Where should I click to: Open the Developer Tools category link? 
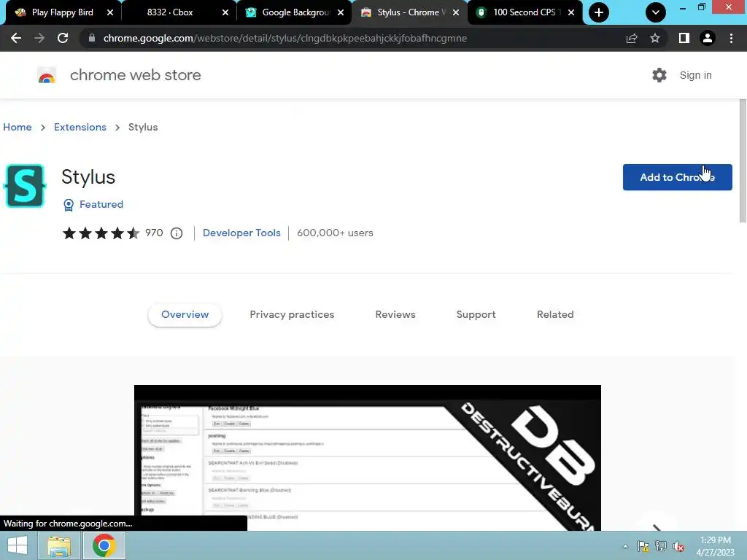241,233
